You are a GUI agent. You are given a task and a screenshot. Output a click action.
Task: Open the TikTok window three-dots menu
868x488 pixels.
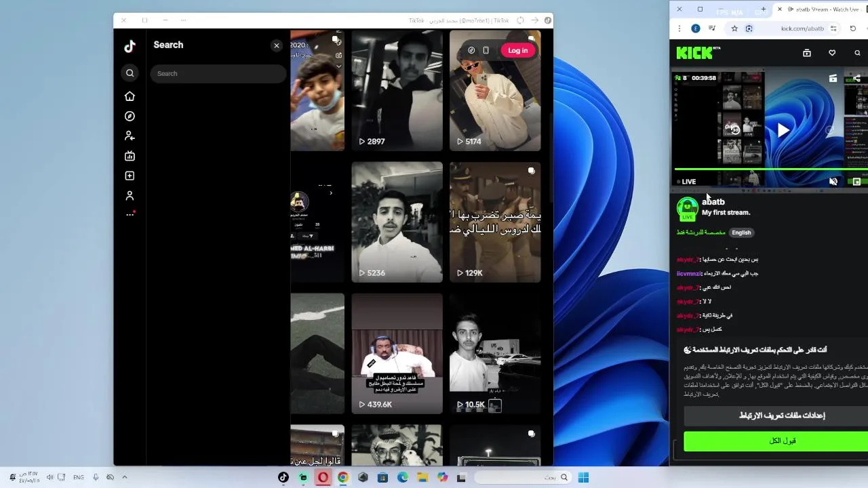183,20
